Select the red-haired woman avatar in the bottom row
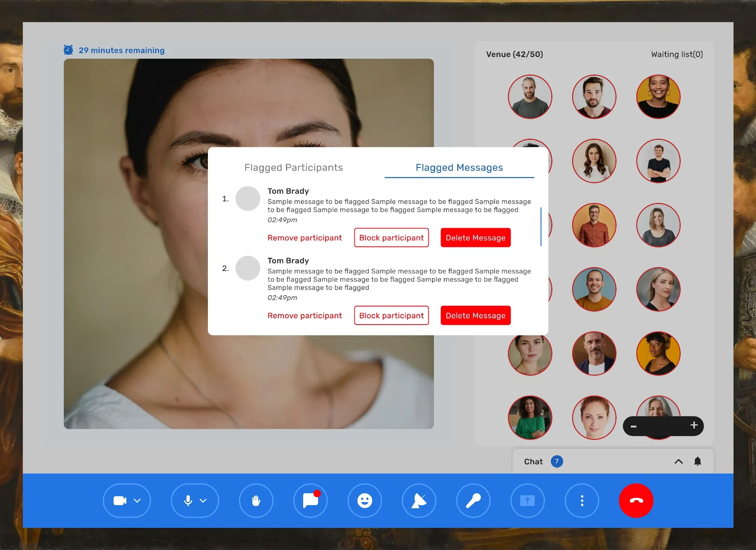Viewport: 756px width, 550px height. [x=594, y=418]
